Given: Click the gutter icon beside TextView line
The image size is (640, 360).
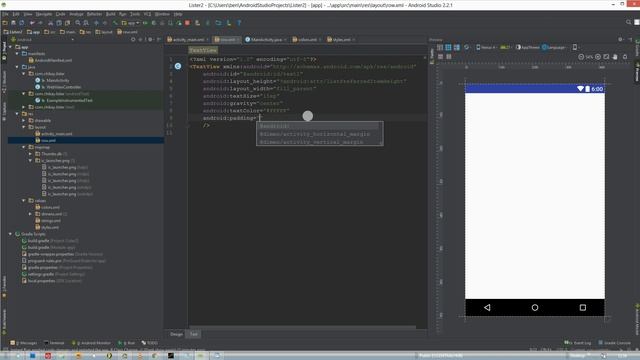Looking at the screenshot, I should [x=178, y=66].
